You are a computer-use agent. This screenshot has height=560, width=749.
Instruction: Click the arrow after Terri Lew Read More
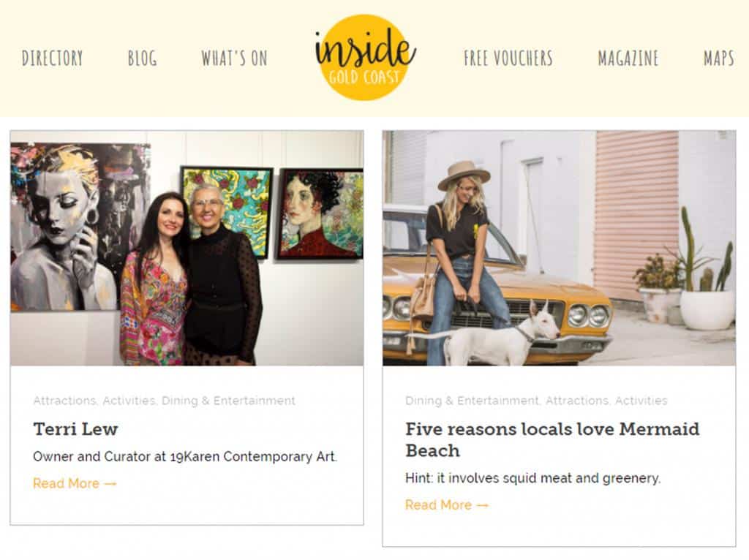(x=110, y=484)
